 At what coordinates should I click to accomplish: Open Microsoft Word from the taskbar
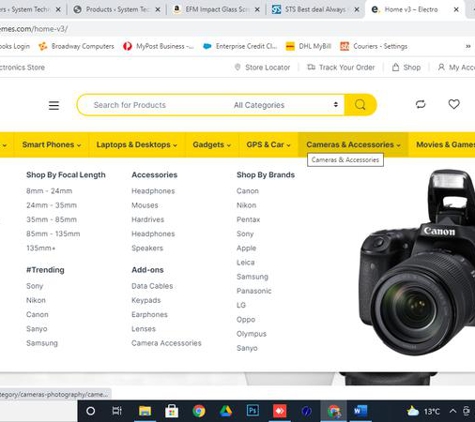(360, 411)
